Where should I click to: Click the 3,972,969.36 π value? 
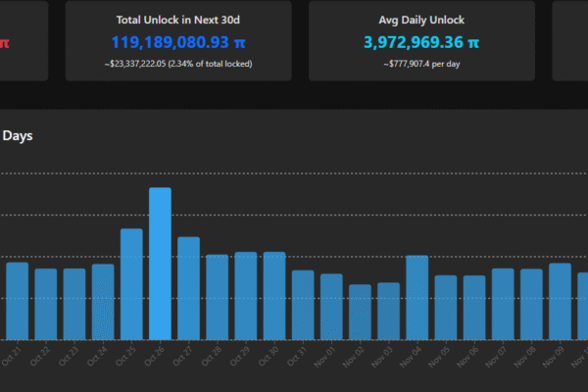pos(421,42)
